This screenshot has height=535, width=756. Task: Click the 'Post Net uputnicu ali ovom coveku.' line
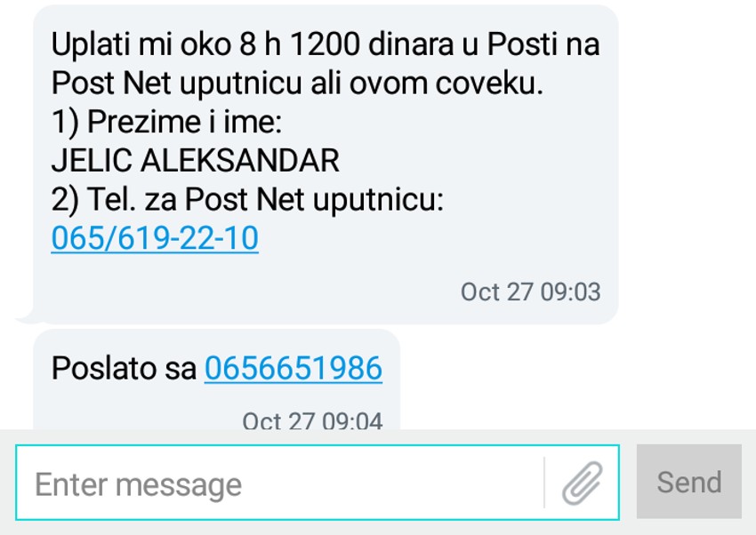(x=297, y=84)
